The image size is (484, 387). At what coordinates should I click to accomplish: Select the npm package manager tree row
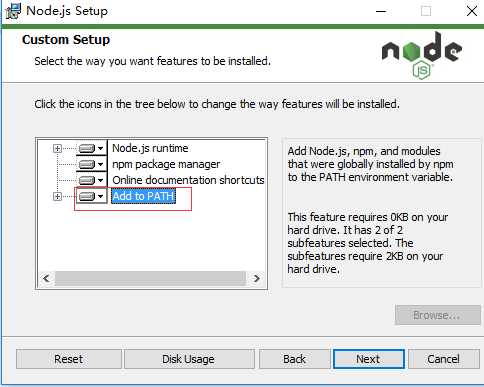[x=166, y=164]
